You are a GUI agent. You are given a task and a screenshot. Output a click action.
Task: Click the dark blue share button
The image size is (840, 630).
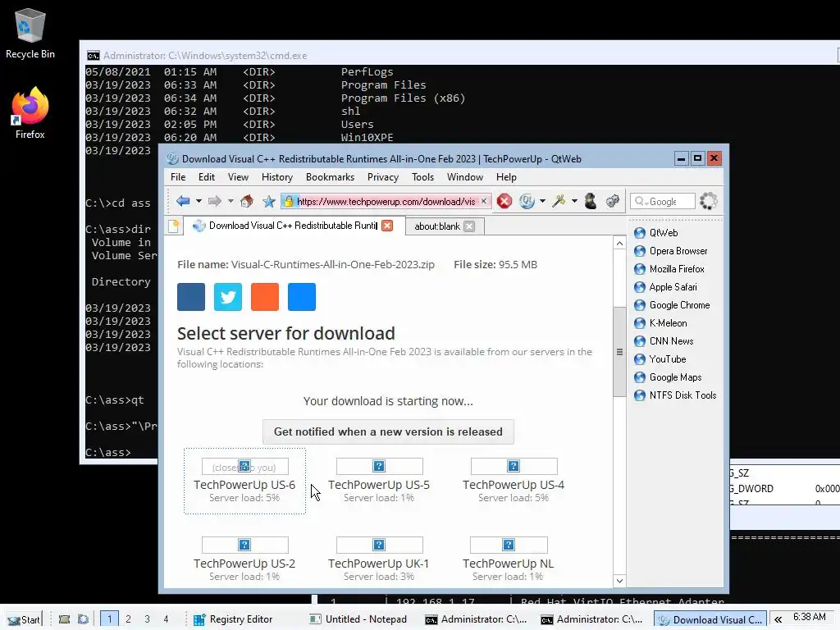pos(191,297)
